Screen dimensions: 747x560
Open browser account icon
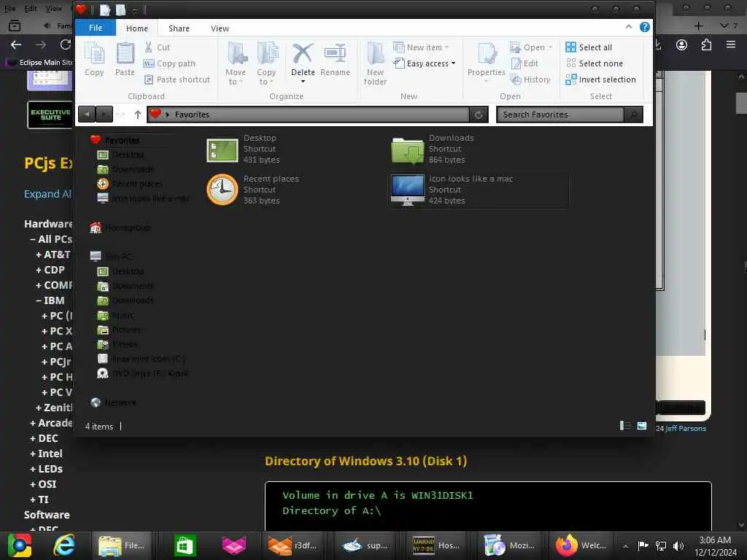682,44
